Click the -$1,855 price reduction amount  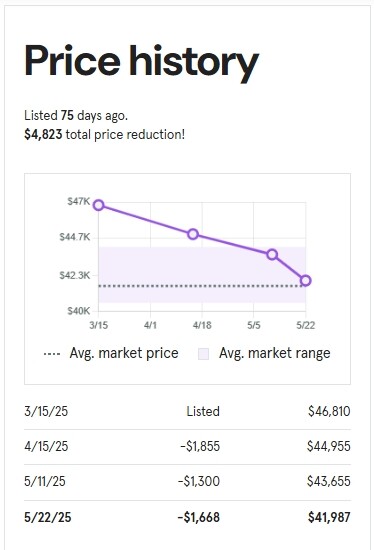pos(200,447)
